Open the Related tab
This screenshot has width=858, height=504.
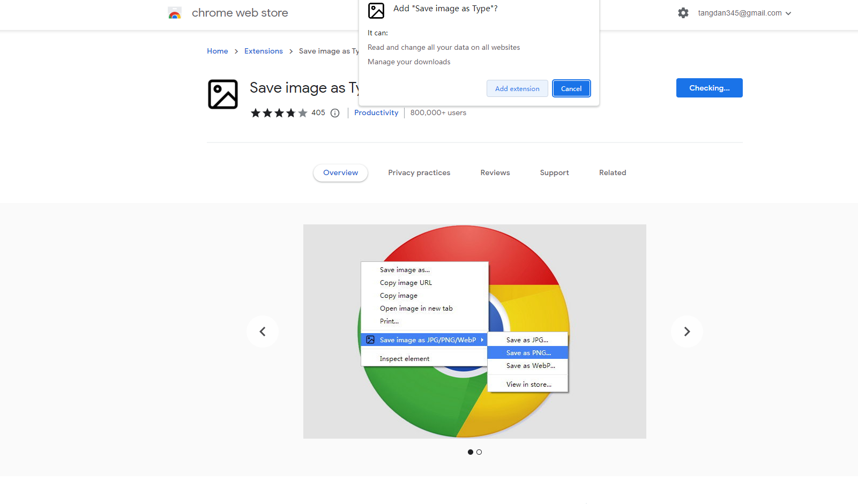(613, 173)
